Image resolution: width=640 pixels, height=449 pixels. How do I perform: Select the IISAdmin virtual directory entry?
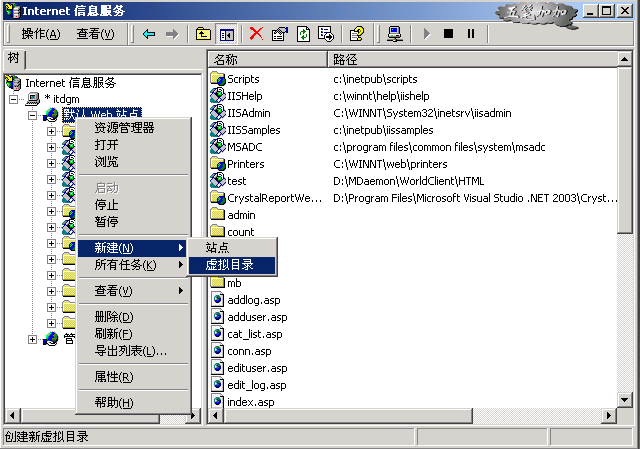click(248, 113)
